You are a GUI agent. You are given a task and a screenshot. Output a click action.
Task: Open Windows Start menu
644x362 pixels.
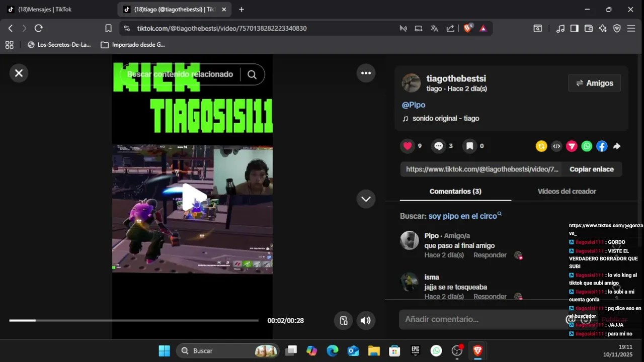(x=164, y=351)
